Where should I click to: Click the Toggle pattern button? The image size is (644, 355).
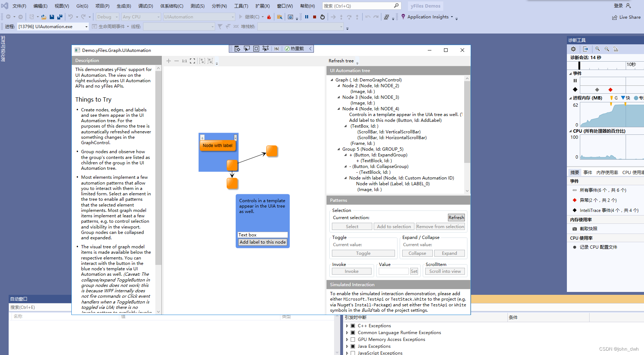(x=363, y=253)
